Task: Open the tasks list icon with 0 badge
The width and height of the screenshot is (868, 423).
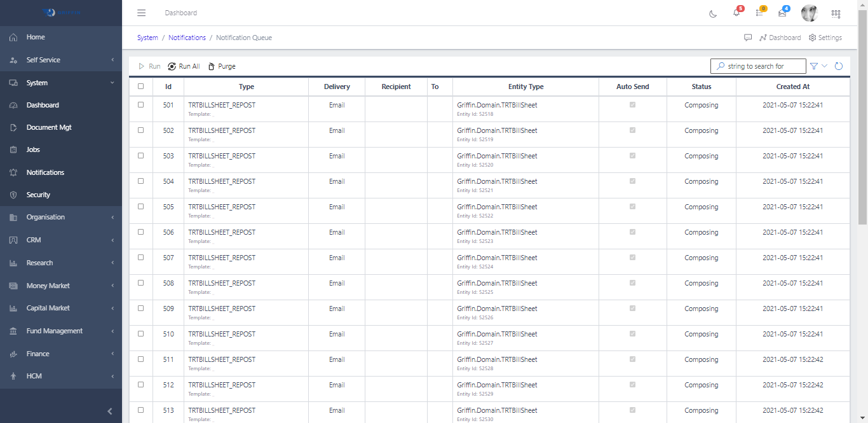Action: pos(759,13)
